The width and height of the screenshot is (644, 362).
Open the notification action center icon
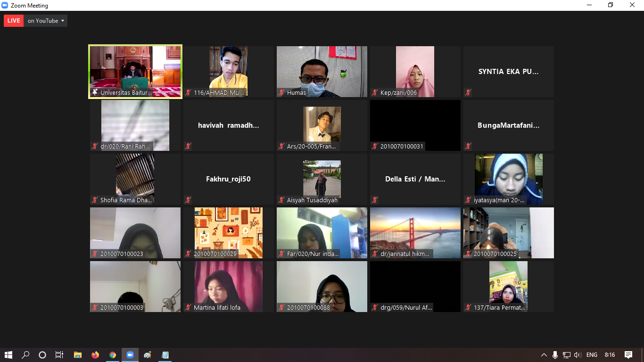(x=628, y=355)
